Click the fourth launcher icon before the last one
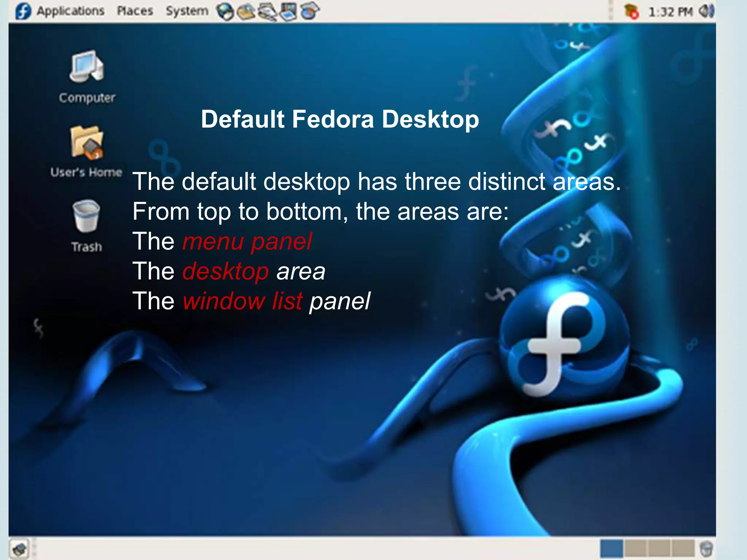This screenshot has width=747, height=560. click(x=289, y=12)
